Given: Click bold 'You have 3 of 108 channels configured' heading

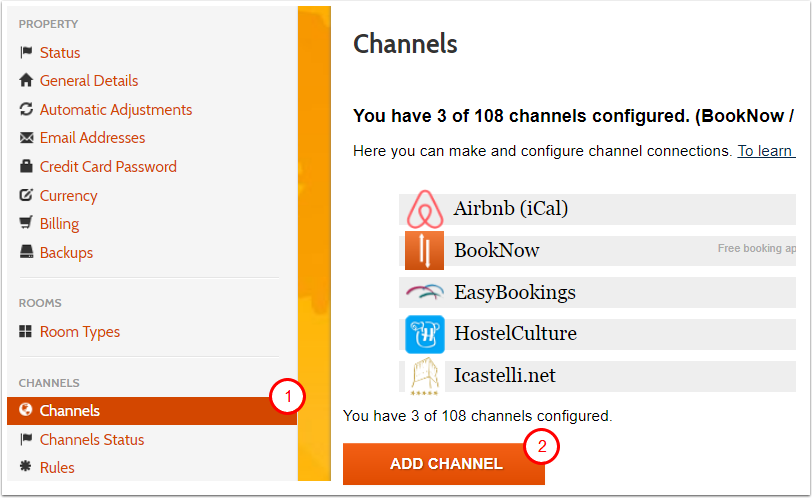Looking at the screenshot, I should (x=573, y=116).
